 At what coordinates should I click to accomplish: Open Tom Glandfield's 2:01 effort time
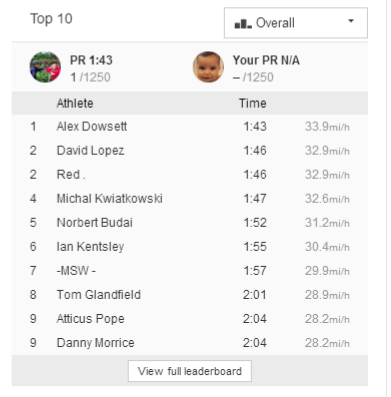pyautogui.click(x=254, y=295)
